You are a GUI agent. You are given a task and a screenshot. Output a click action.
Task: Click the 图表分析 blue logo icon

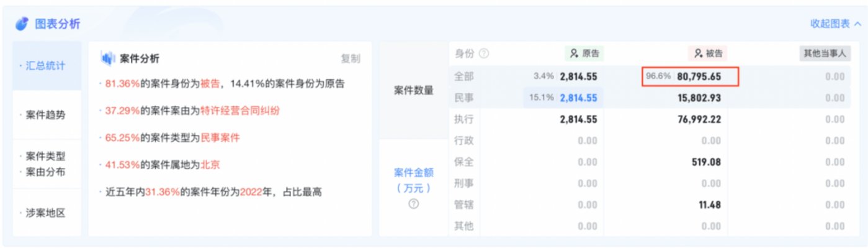(x=22, y=24)
